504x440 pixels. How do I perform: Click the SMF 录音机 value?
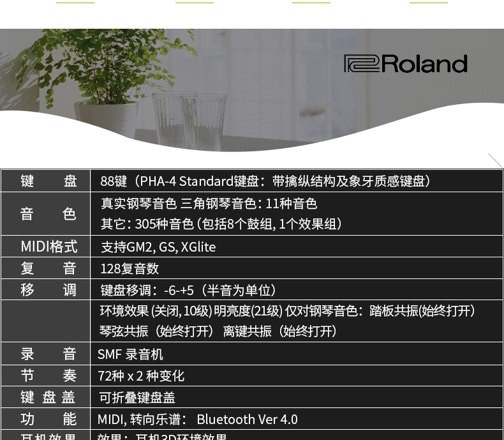point(130,354)
